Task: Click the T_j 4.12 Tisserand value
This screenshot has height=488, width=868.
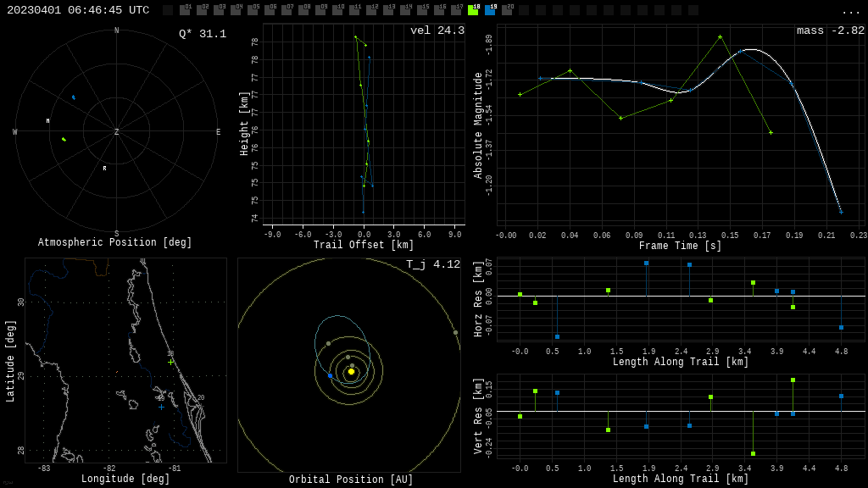Action: [432, 264]
